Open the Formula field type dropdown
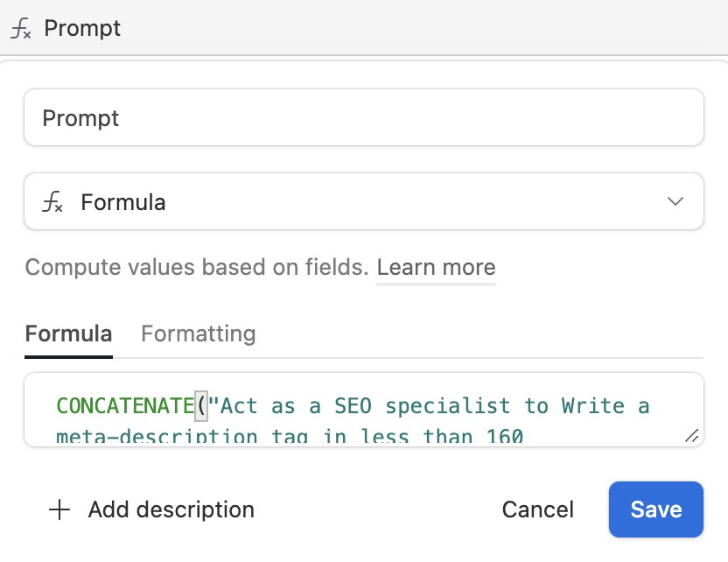Image resolution: width=728 pixels, height=562 pixels. tap(363, 202)
